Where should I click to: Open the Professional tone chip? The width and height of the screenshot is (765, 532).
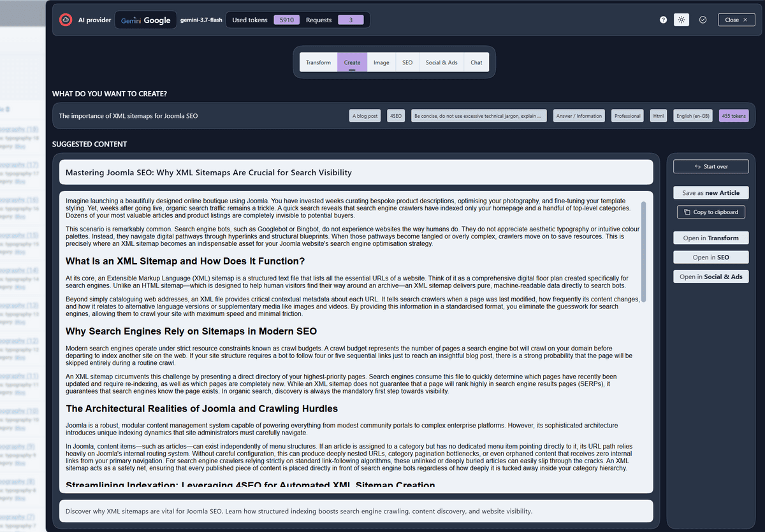[x=627, y=116]
